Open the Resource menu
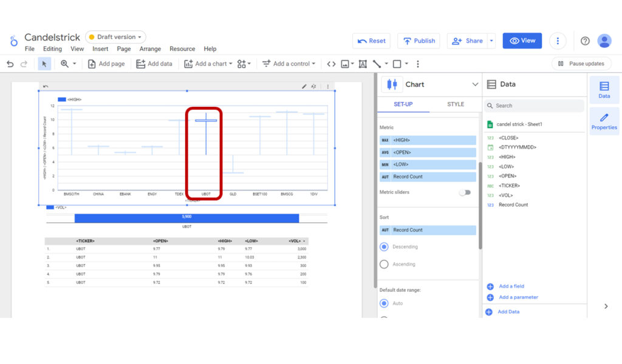The height and width of the screenshot is (364, 622). point(182,49)
